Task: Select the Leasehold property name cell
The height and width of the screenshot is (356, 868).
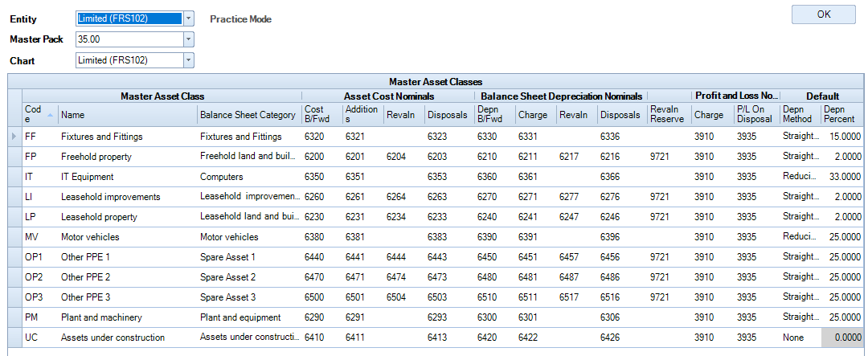Action: [x=127, y=217]
